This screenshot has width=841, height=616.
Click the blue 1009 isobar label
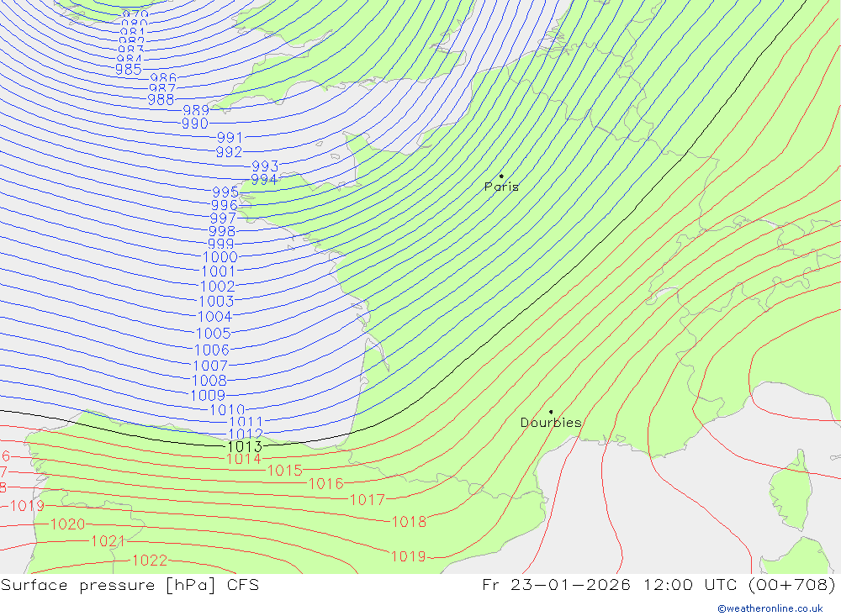coord(208,395)
